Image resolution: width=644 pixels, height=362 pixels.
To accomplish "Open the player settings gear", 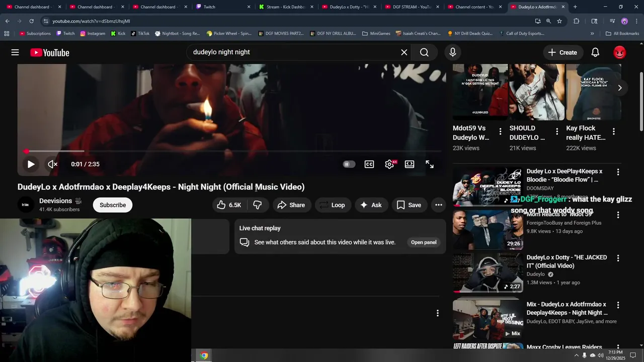I will [x=389, y=164].
